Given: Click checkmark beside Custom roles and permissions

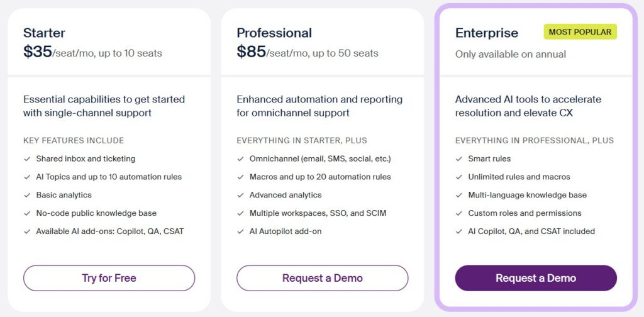Looking at the screenshot, I should [x=459, y=213].
